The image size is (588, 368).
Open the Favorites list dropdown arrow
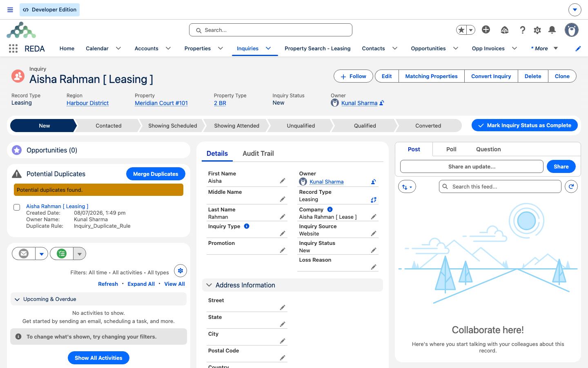pos(471,30)
